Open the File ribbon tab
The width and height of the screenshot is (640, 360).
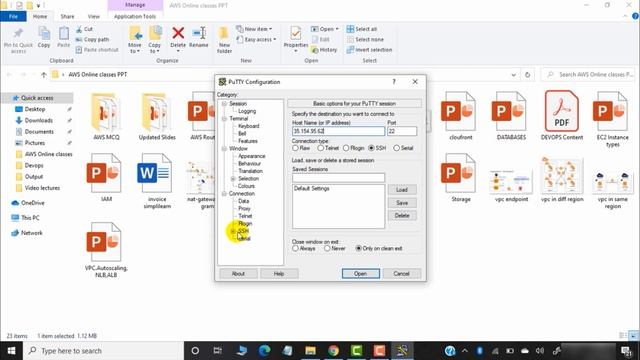pyautogui.click(x=13, y=16)
